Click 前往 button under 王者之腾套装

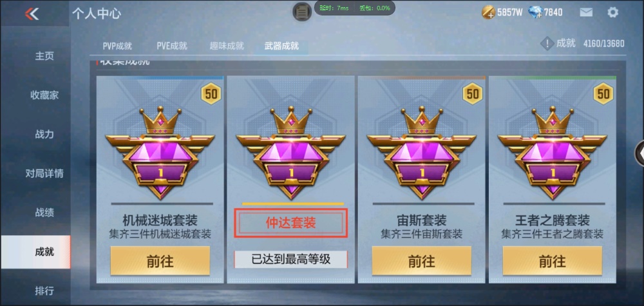(553, 261)
